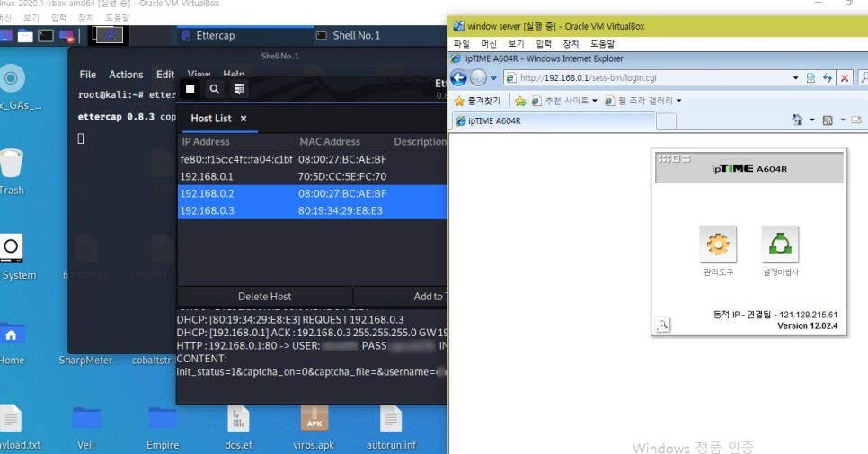Select the fe80::f15c IPv6 host row
The width and height of the screenshot is (868, 454).
pyautogui.click(x=312, y=159)
